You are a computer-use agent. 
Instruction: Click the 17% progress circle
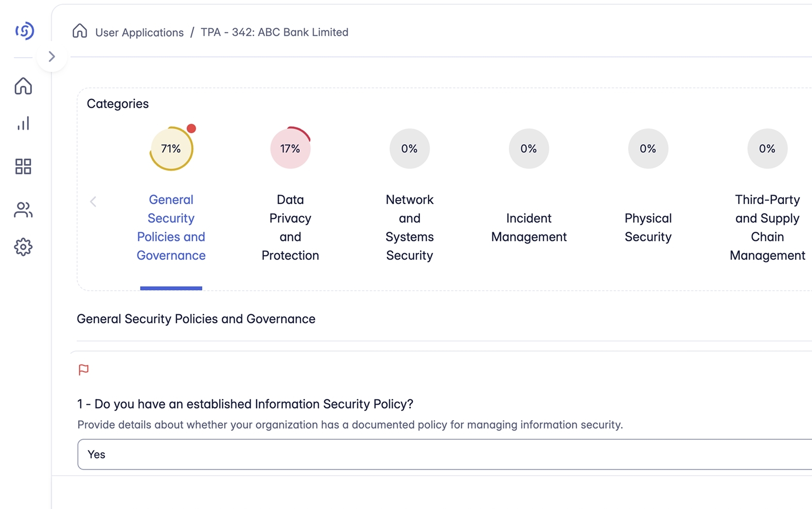[290, 149]
